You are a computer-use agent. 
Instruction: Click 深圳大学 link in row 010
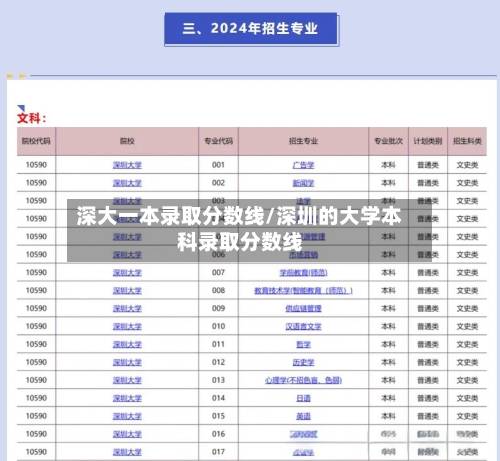point(127,326)
